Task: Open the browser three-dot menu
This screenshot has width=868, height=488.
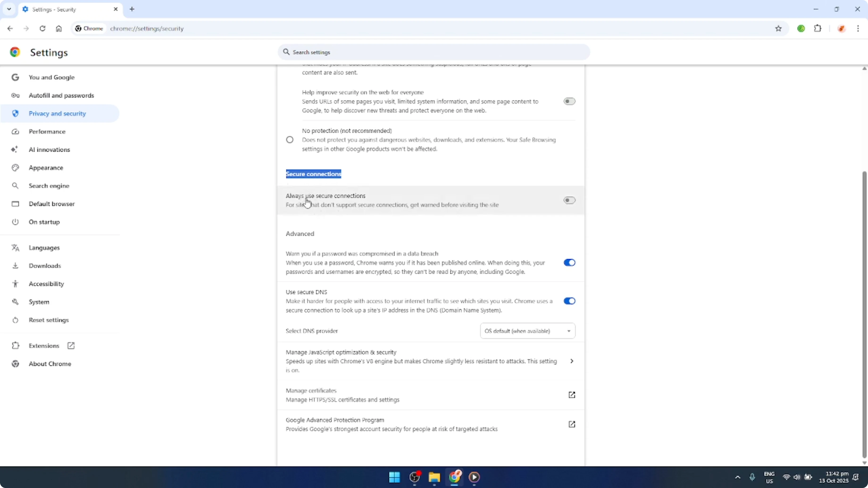Action: pyautogui.click(x=859, y=28)
